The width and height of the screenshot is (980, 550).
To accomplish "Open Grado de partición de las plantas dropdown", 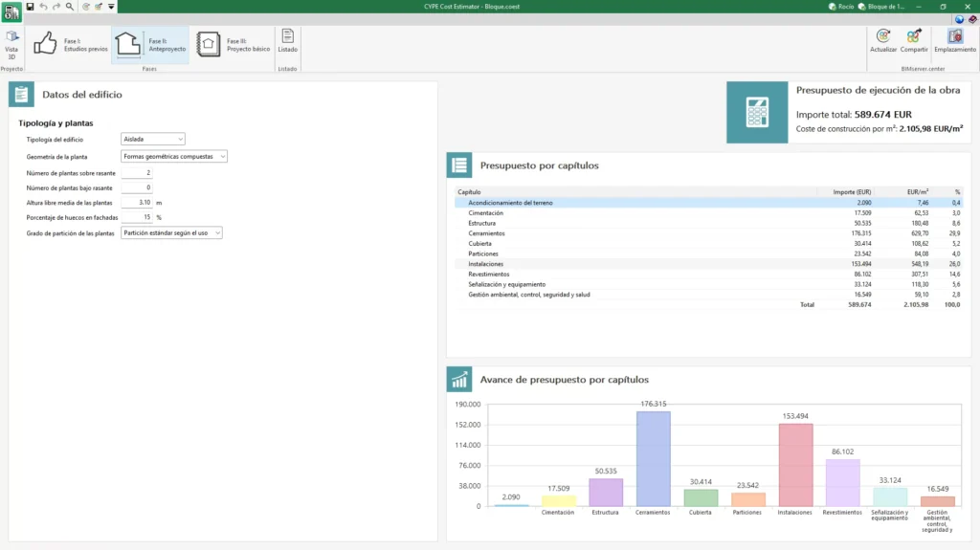I will click(171, 232).
